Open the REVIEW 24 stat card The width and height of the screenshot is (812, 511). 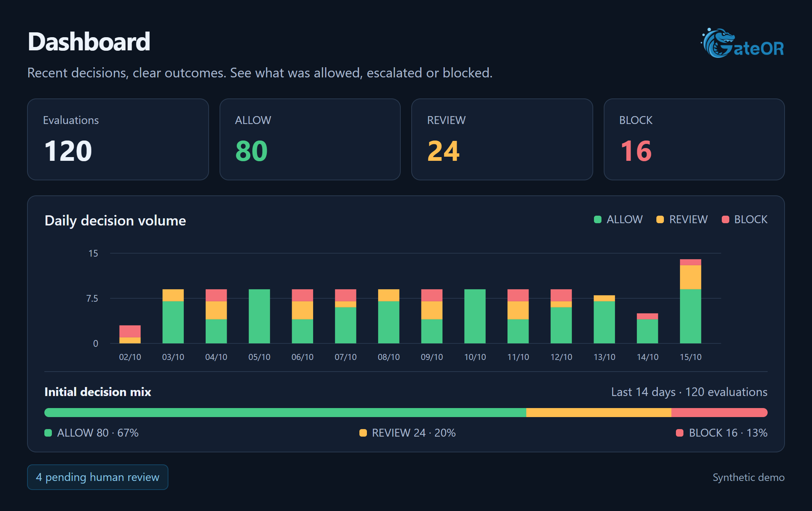tap(502, 139)
